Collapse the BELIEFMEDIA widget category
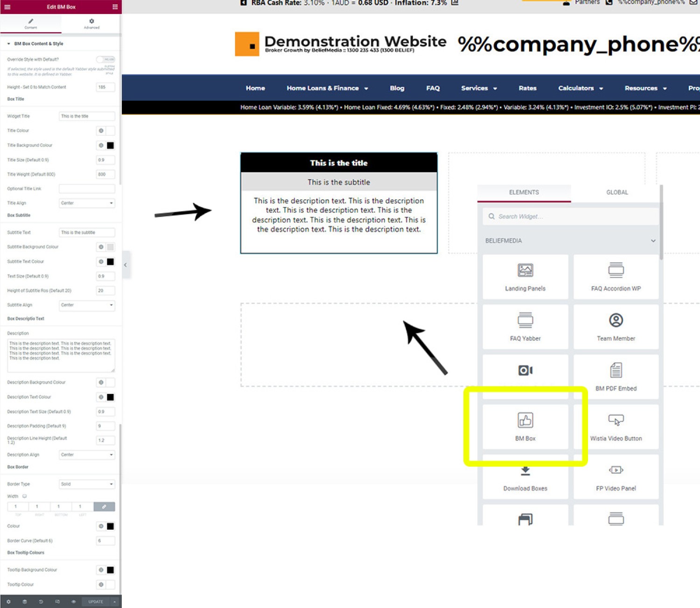The width and height of the screenshot is (700, 608). click(653, 241)
